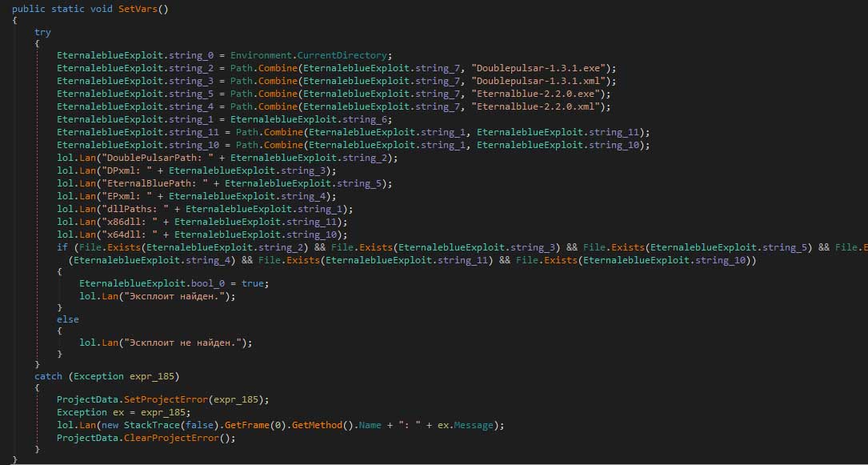This screenshot has height=465, width=868.
Task: Click the try keyword
Action: tap(42, 32)
